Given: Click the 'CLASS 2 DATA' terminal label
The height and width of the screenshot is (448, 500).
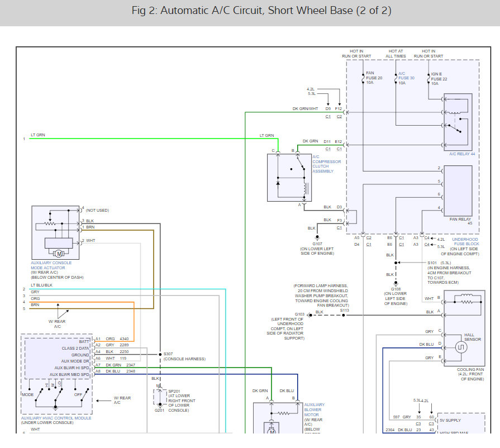Looking at the screenshot, I should tap(75, 348).
